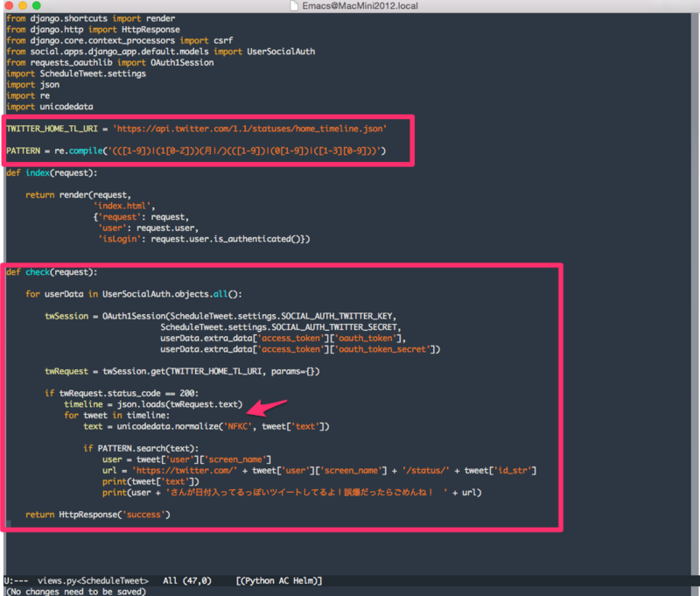Click the print(tweet['text']) line

[150, 481]
